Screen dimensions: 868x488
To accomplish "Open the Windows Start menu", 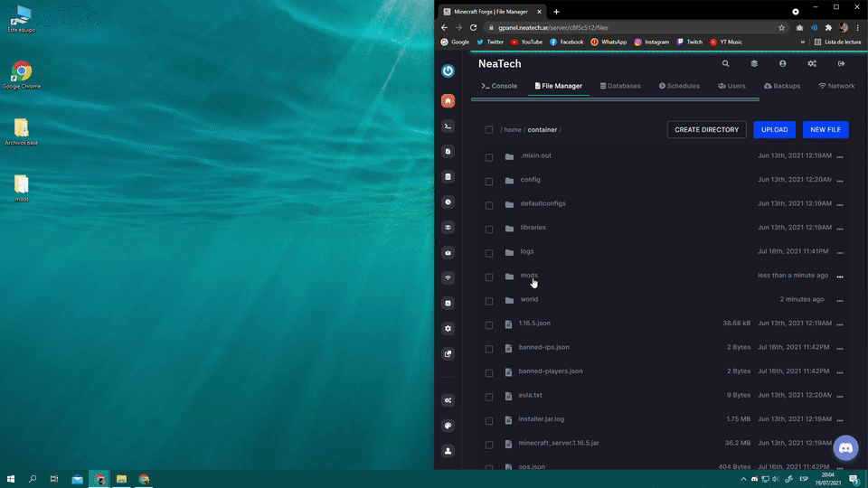I will pos(11,479).
